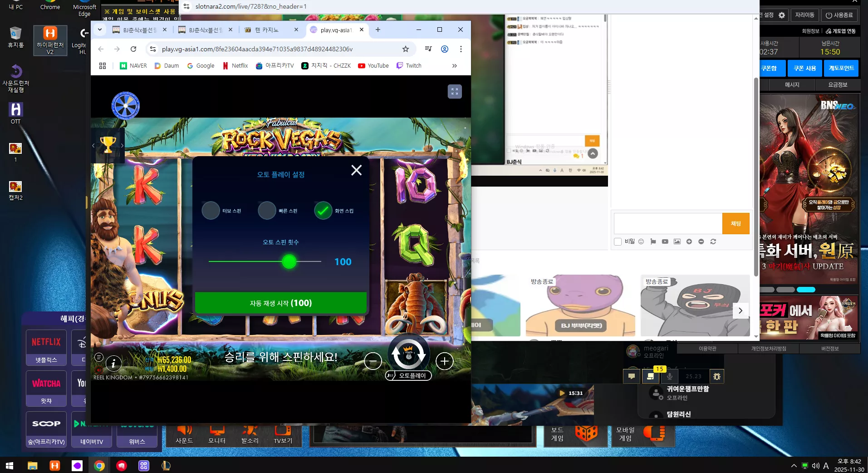
Task: Click the video icon under chat input
Action: (x=665, y=241)
